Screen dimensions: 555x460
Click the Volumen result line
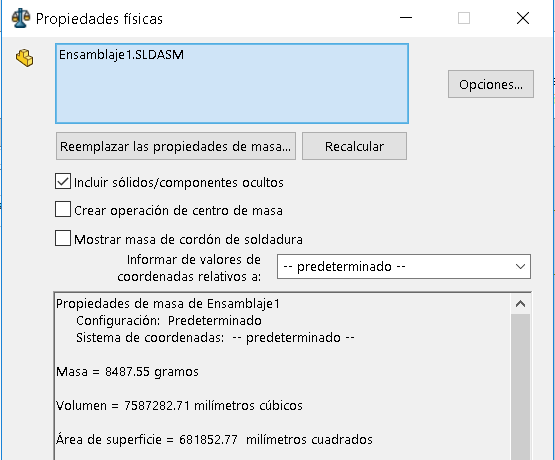[x=179, y=405]
